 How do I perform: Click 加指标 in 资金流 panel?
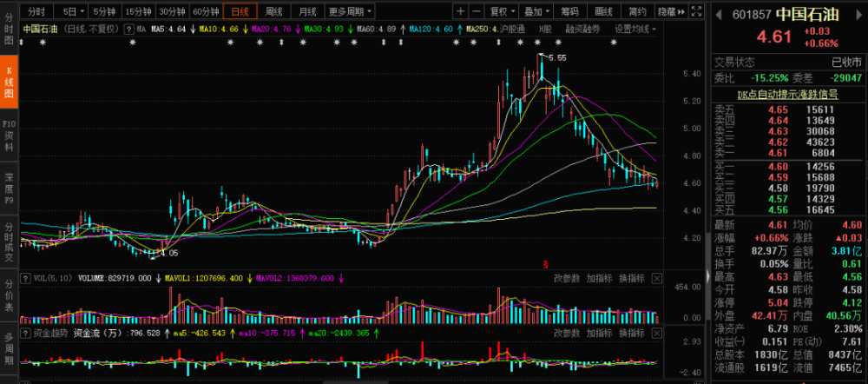click(599, 333)
